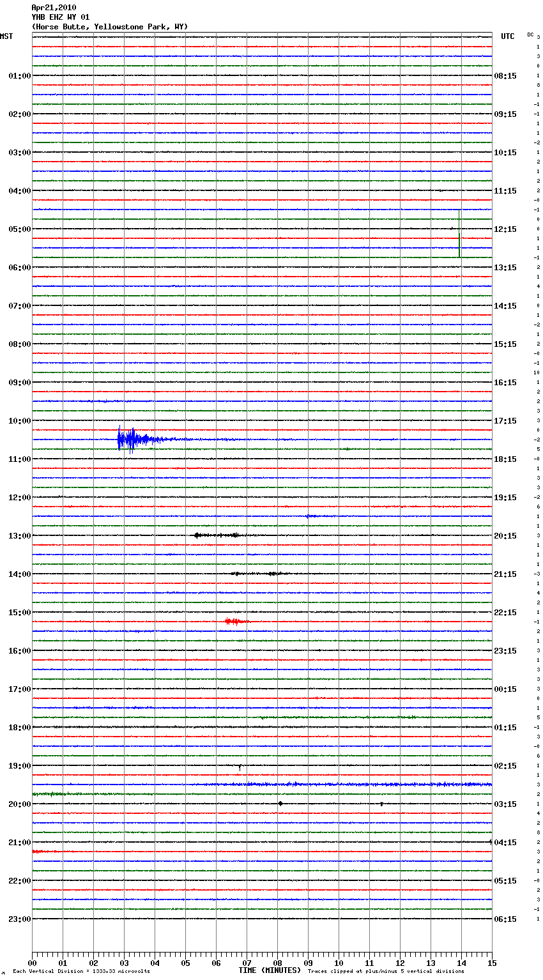
Task: Click the 03:15 UTC time label
Action: pos(505,804)
